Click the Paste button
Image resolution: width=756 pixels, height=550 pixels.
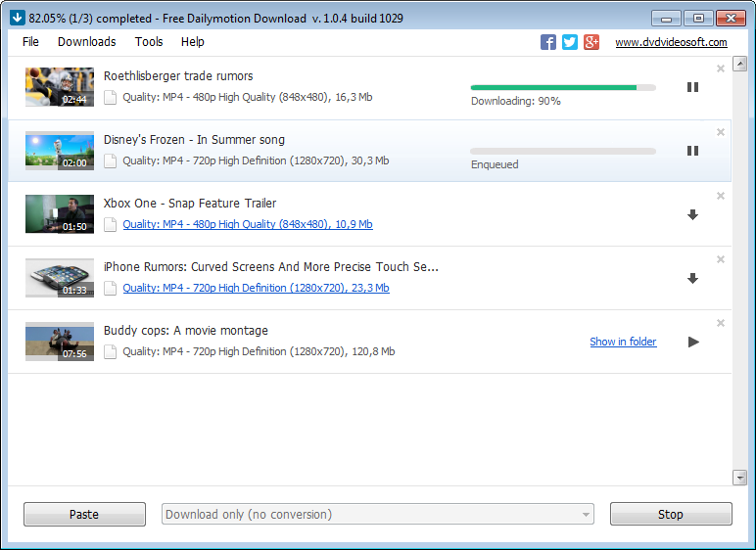pyautogui.click(x=84, y=515)
